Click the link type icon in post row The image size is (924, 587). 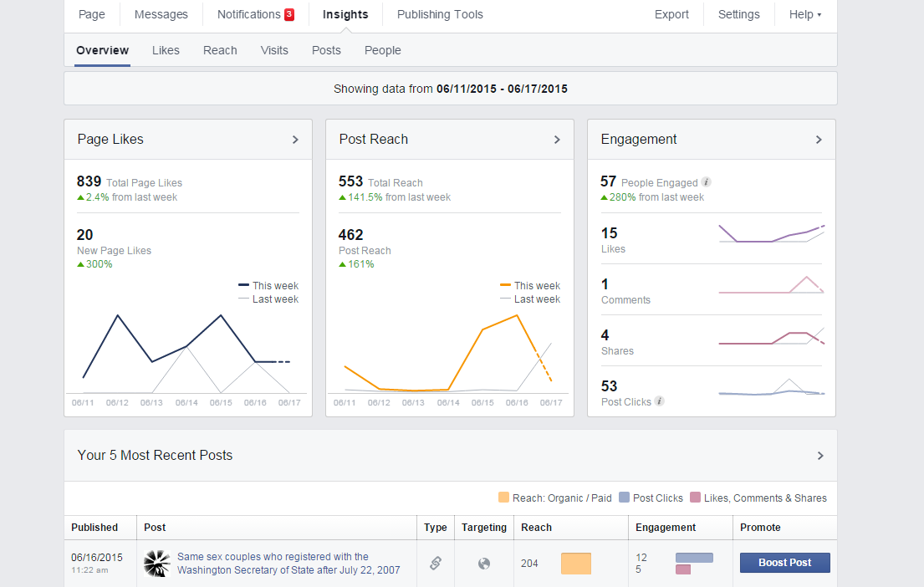click(436, 564)
